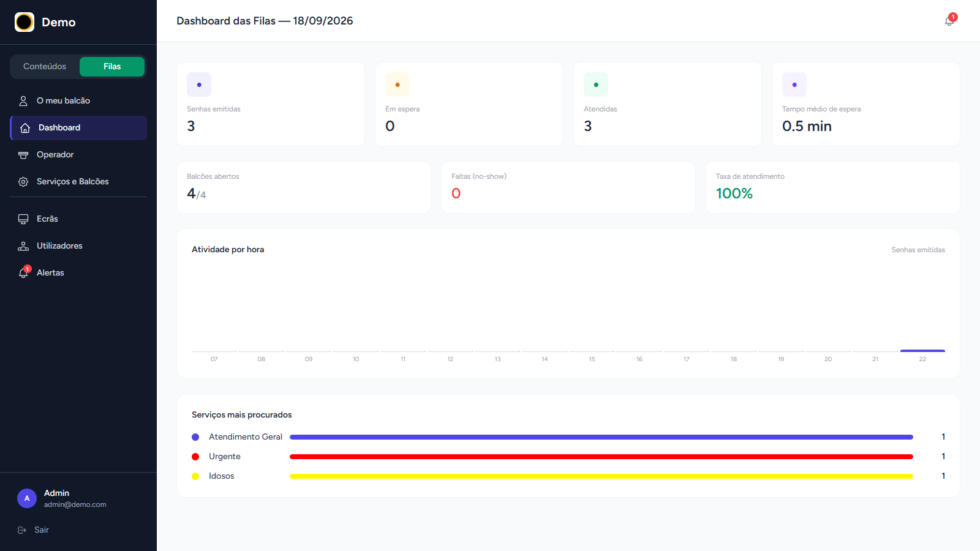Click the Urgente red progress bar
This screenshot has width=980, height=551.
tap(601, 457)
